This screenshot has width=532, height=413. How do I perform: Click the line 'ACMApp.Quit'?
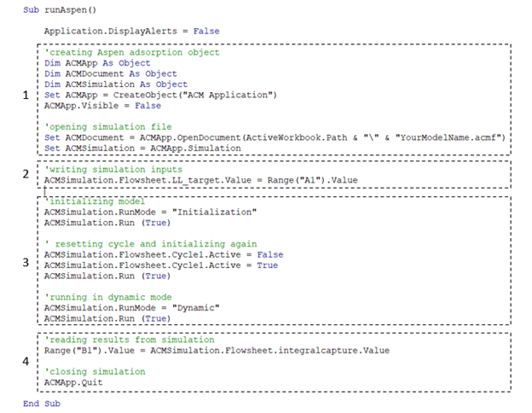[73, 382]
